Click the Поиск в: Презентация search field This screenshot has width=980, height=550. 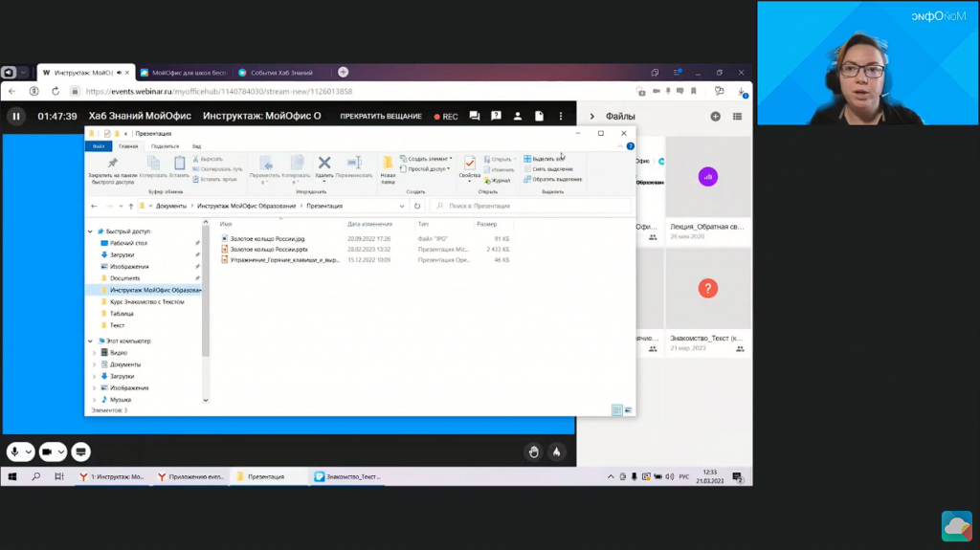click(x=530, y=207)
